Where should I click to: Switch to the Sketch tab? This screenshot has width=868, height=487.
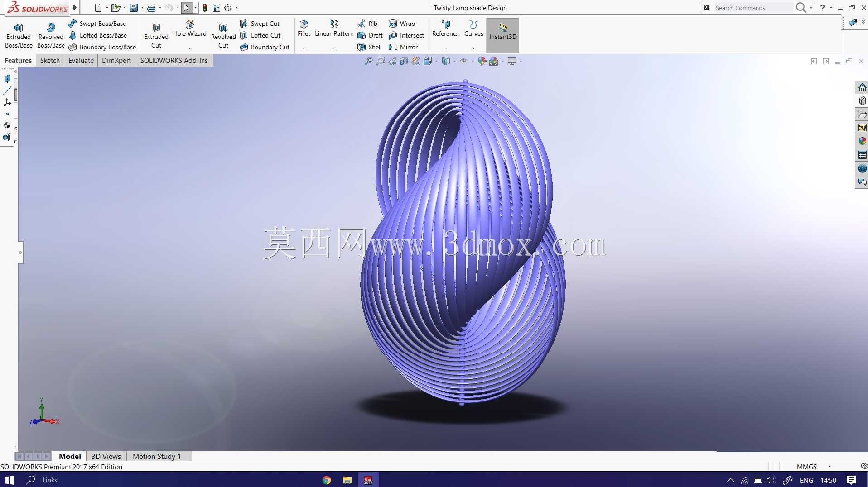[50, 61]
